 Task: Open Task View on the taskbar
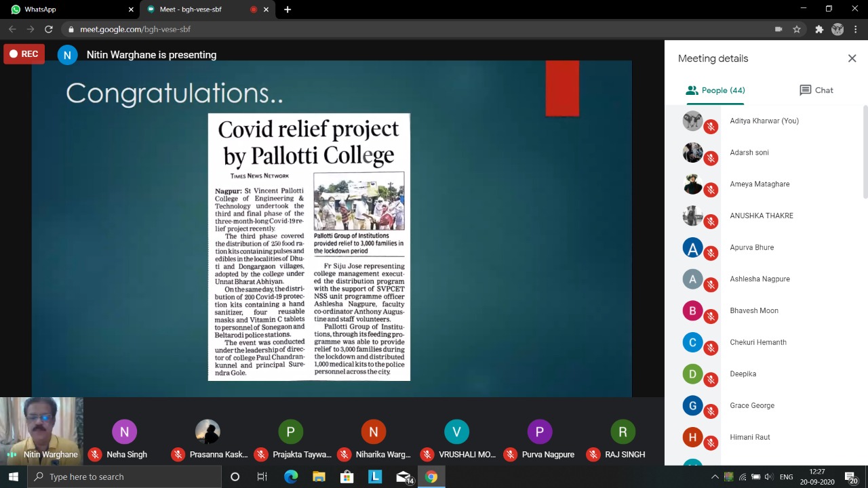(x=262, y=476)
